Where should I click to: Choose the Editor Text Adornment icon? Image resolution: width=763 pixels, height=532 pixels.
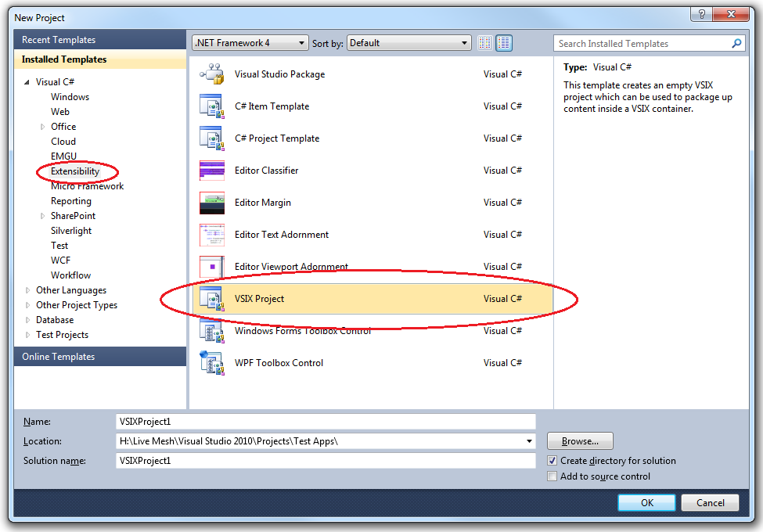click(x=212, y=235)
